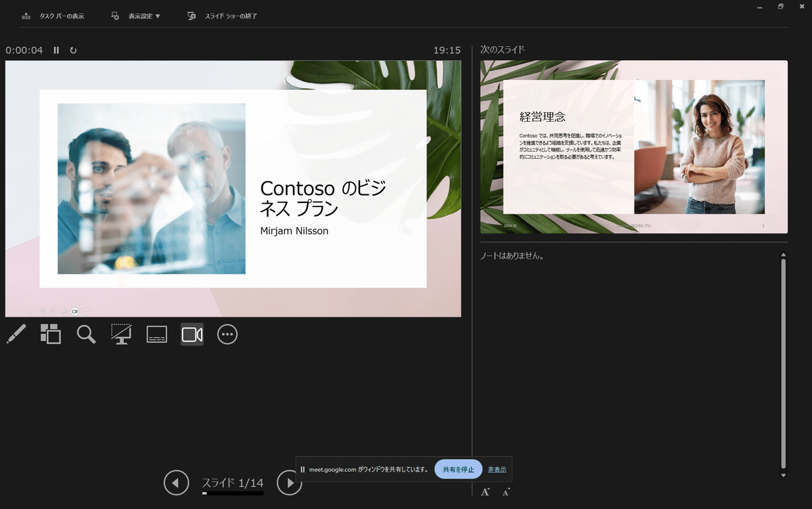Click the current slide preview Contoso のビジネス プラン
The image size is (812, 509).
233,189
